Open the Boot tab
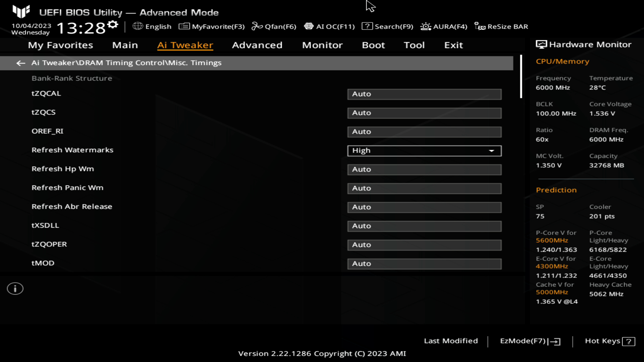 373,45
